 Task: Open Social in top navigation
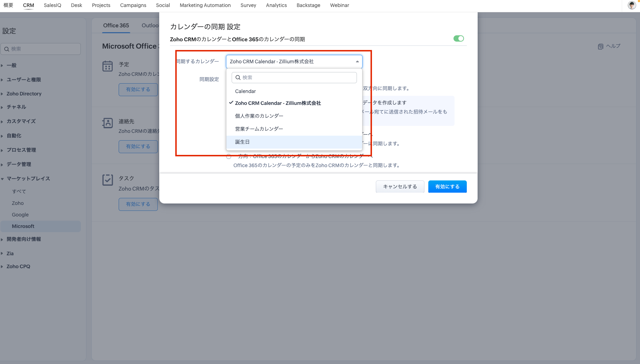click(x=163, y=5)
